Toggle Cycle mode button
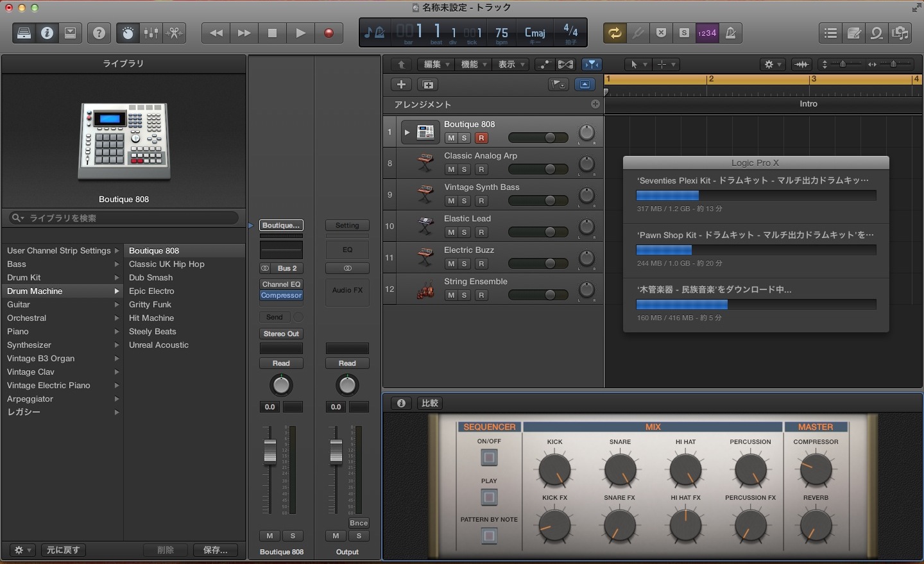Viewport: 924px width, 564px height. tap(615, 33)
